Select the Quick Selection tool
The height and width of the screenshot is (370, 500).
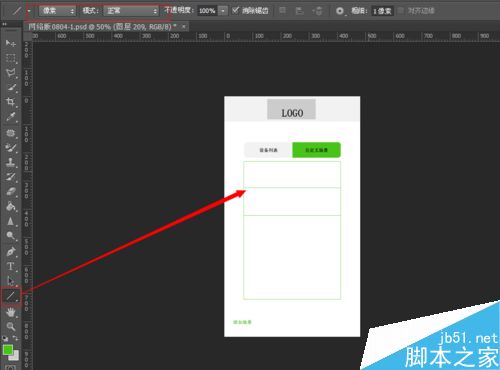pos(11,88)
